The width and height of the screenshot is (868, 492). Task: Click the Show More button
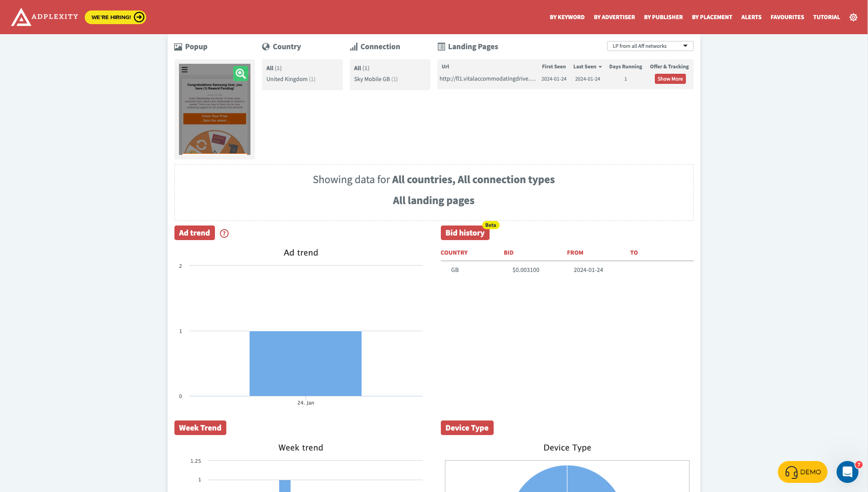pos(670,79)
